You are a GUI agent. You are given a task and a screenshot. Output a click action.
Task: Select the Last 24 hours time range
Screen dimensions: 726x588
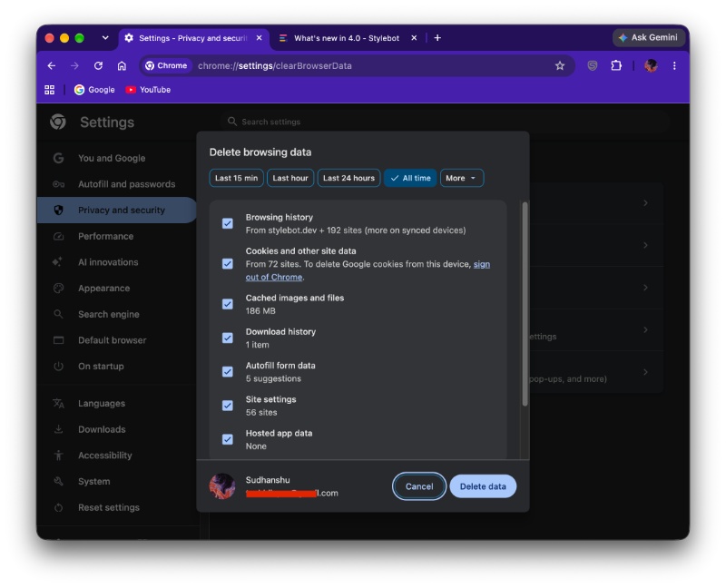coord(348,178)
